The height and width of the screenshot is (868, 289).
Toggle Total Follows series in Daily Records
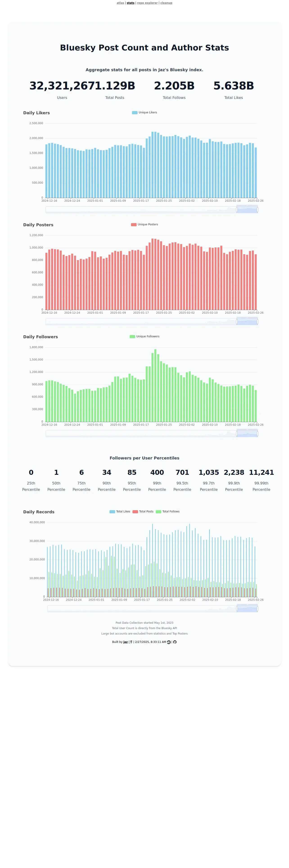pos(167,512)
